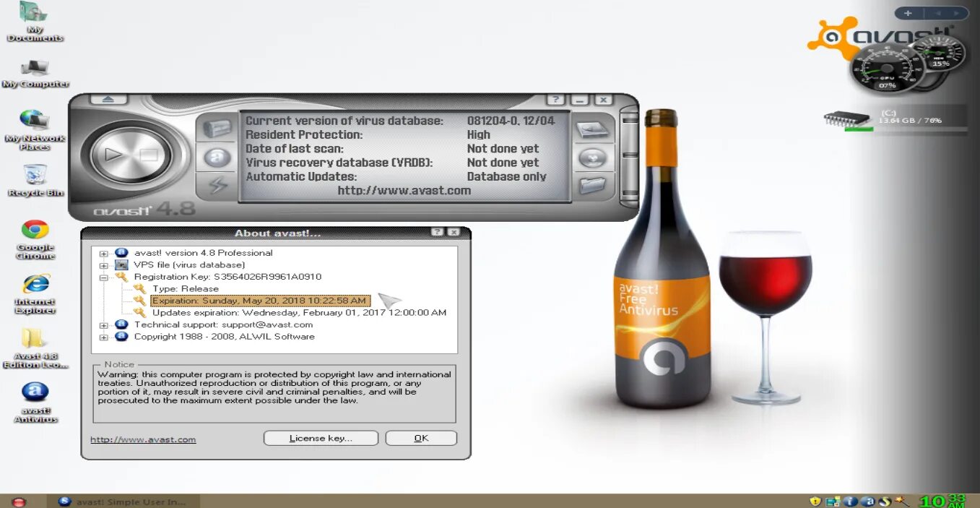
Task: Select 'Copyright 1988 - 2008, ALWIL Software' row
Action: point(224,337)
